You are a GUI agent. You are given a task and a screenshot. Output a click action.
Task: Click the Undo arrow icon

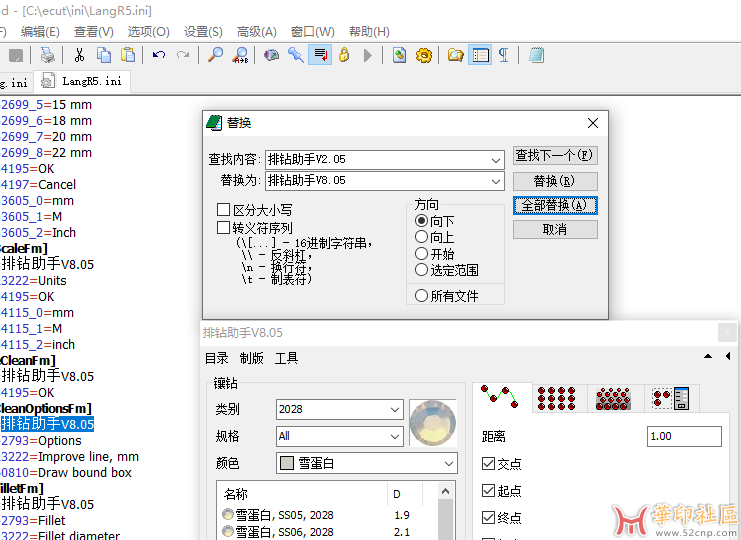click(159, 55)
